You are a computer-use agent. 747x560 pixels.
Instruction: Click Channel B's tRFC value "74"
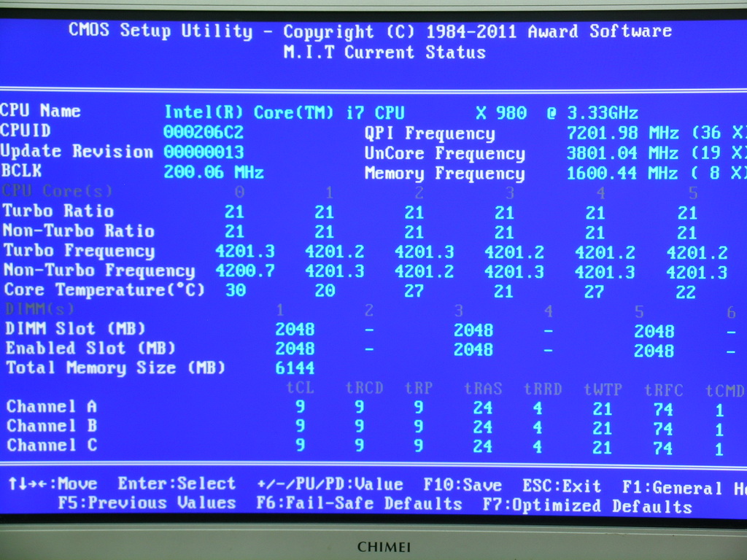662,429
